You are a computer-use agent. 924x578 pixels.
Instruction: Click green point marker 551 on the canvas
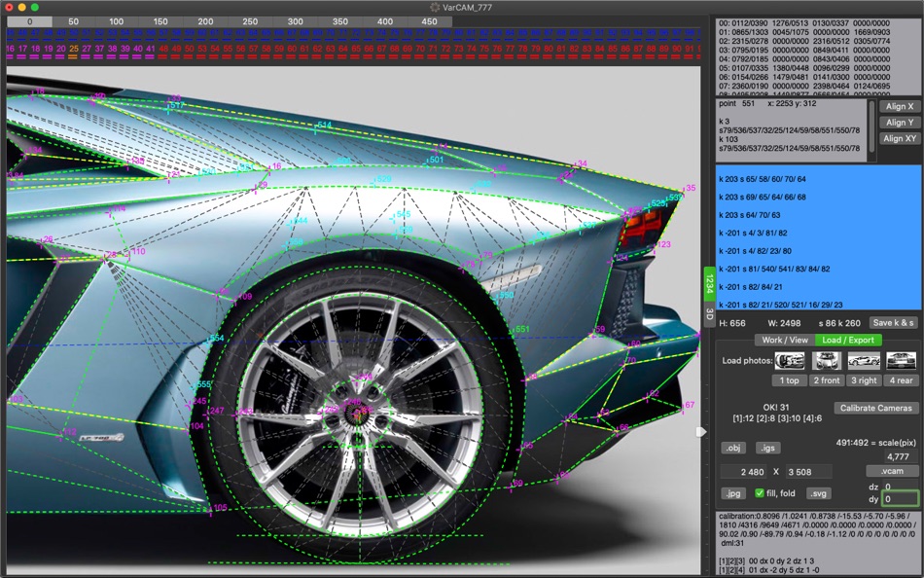tap(521, 330)
